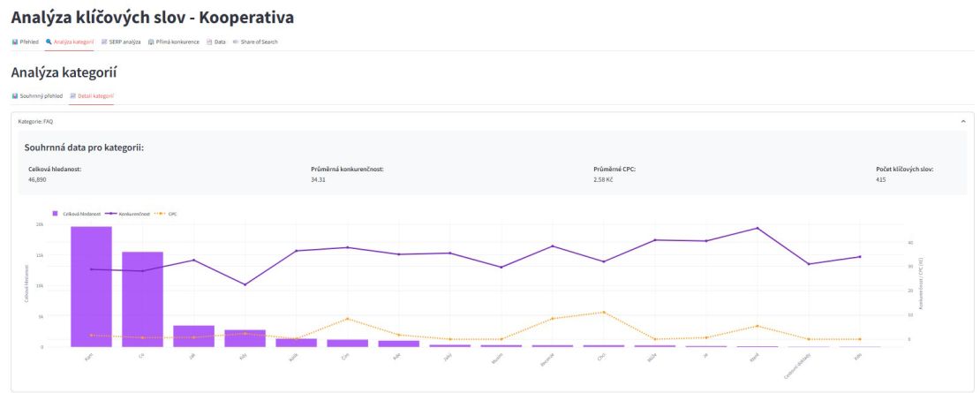Toggle the Celková hledanost legend entry
This screenshot has width=980, height=393.
click(77, 214)
